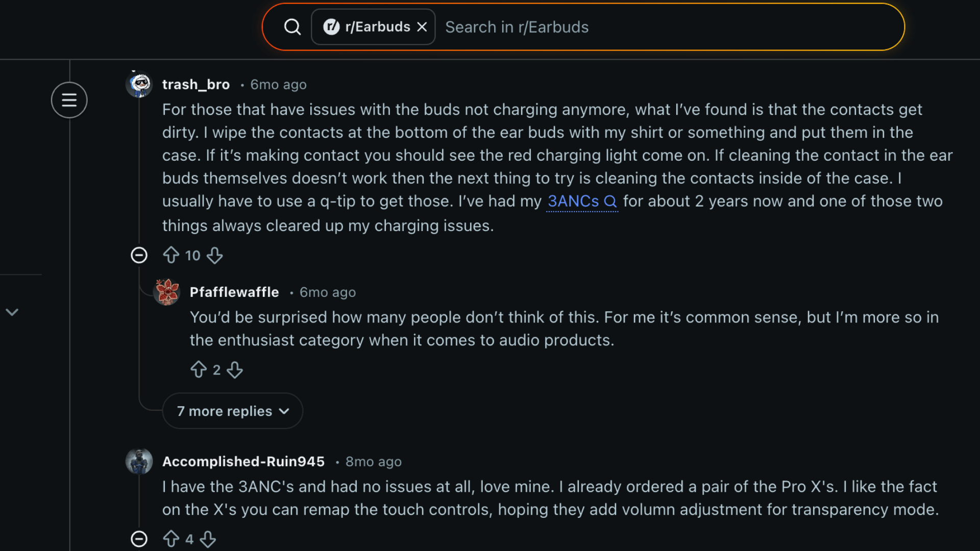
Task: Upvote trash_bro's charging tips comment
Action: click(171, 255)
